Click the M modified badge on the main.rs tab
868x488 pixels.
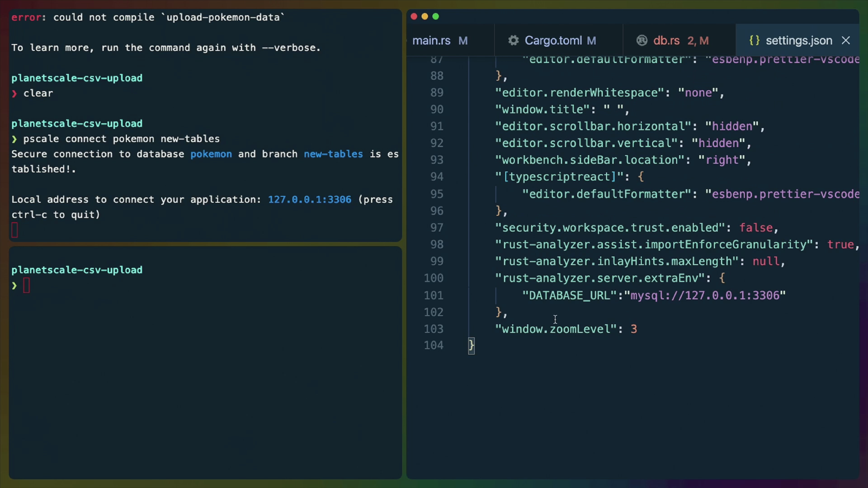(x=463, y=41)
